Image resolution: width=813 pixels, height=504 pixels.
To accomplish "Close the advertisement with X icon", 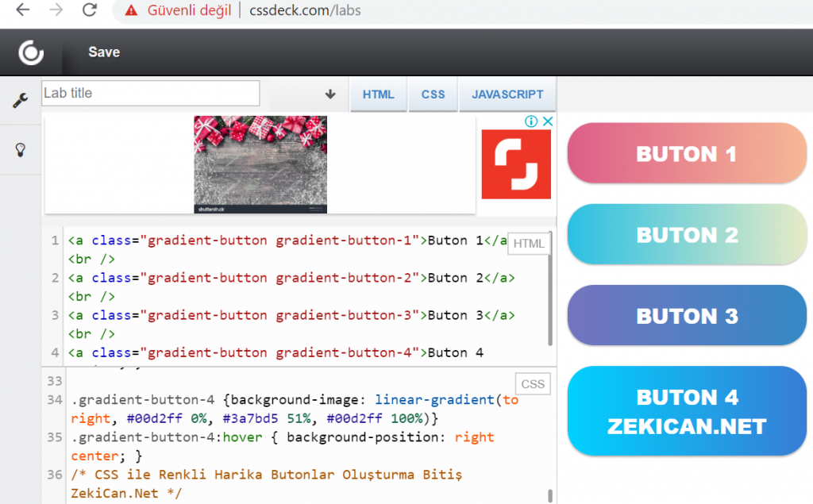I will 546,121.
